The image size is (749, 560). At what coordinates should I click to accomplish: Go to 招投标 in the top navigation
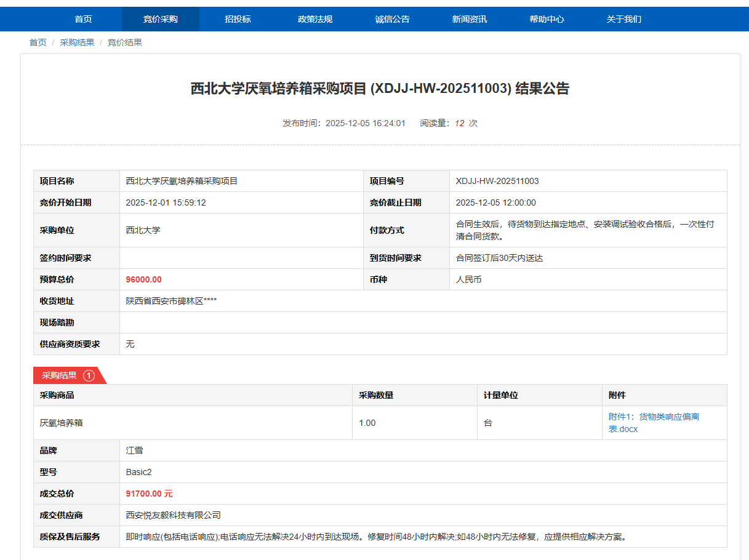point(238,19)
